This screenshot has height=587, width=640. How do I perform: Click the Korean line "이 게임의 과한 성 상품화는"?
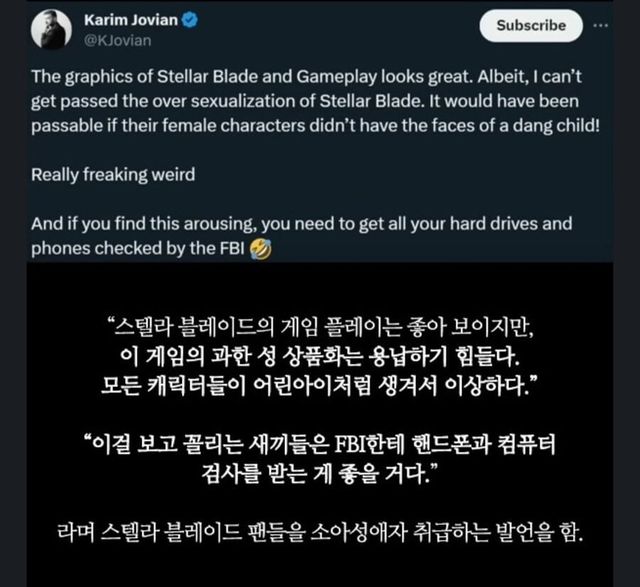[x=320, y=357]
